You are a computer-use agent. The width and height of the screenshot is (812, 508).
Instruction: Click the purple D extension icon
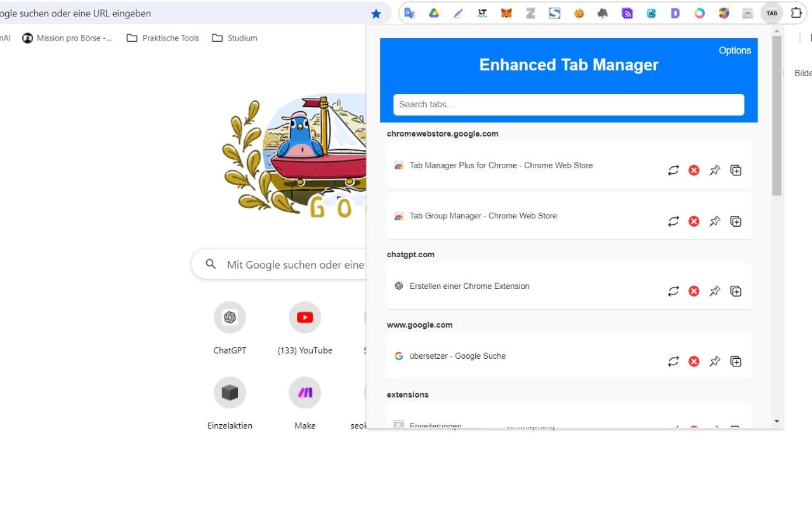point(675,13)
